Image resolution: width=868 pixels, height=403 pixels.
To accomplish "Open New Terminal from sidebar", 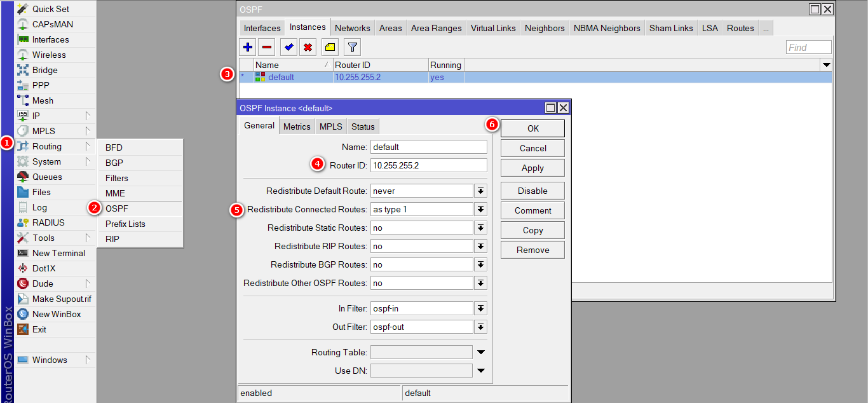I will (x=58, y=253).
